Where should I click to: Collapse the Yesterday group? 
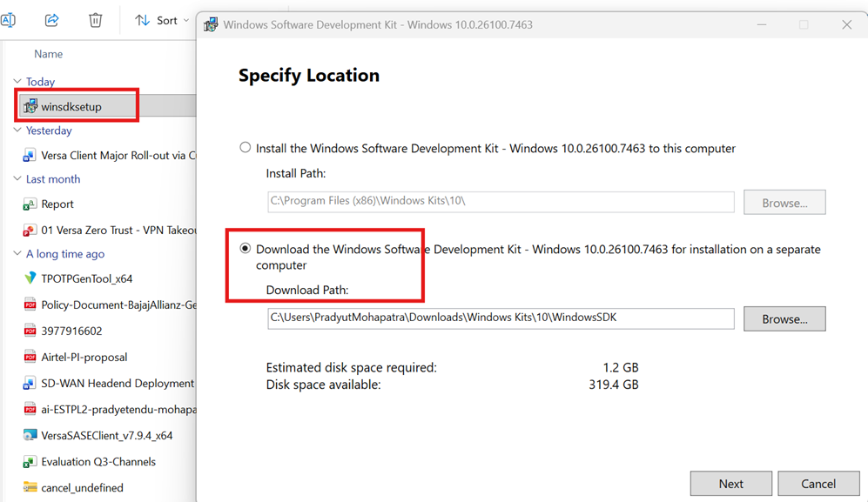(17, 131)
